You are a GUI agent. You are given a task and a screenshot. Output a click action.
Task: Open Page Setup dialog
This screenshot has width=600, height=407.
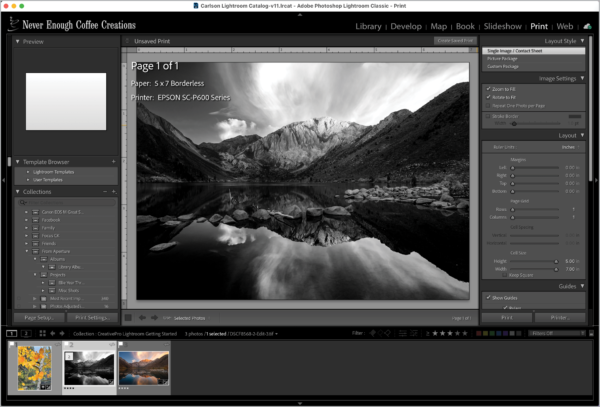39,317
